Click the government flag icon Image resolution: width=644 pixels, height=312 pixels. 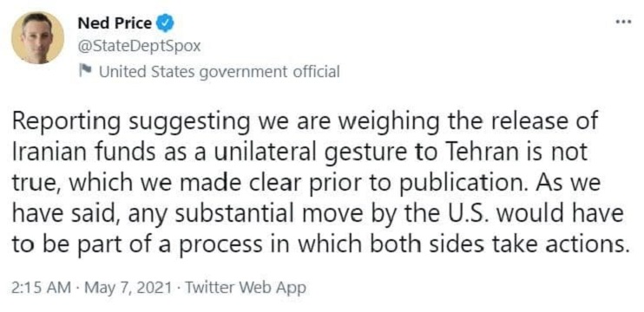point(85,72)
